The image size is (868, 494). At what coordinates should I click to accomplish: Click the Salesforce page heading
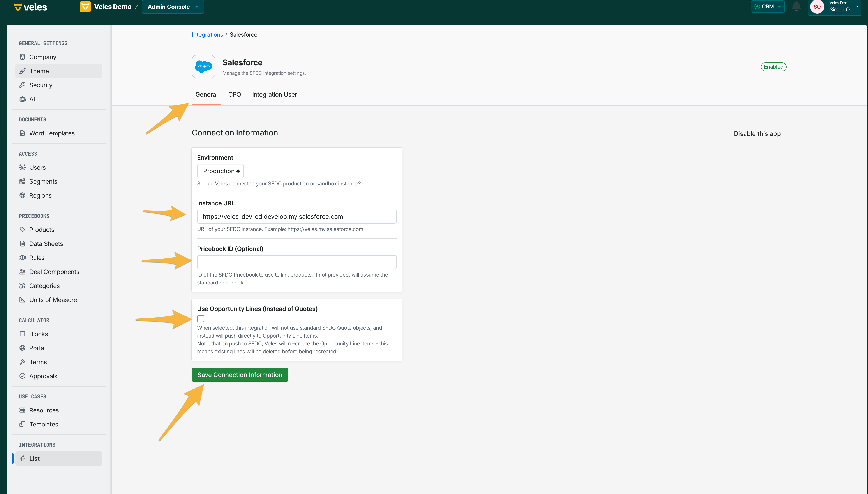pos(242,62)
